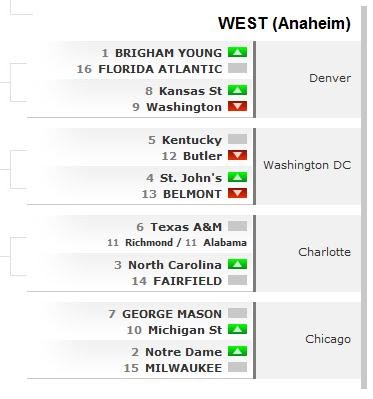Screen dimensions: 373x399
Task: Select Alabama in the 11-seed play-in
Action: coord(225,243)
